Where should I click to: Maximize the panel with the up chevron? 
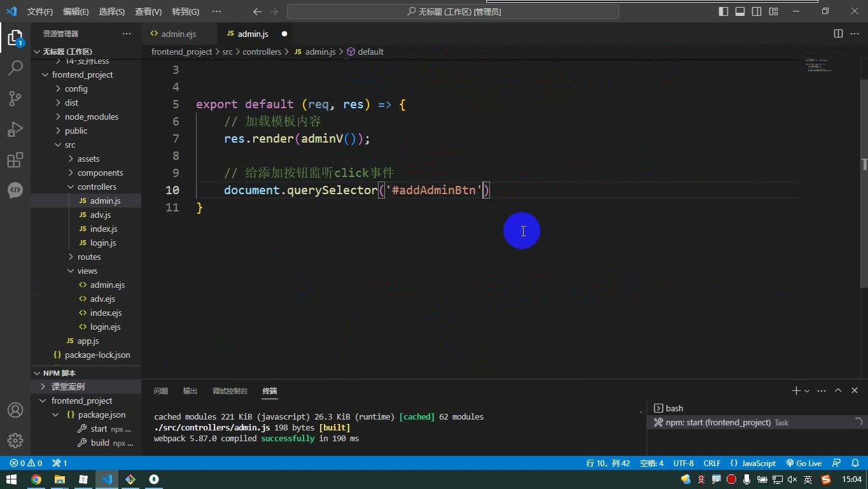click(838, 390)
